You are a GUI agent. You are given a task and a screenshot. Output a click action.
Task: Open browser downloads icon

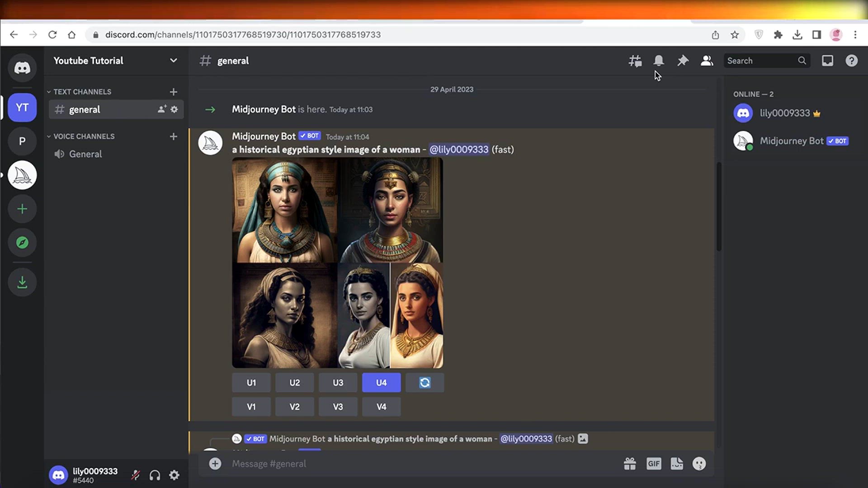[797, 35]
